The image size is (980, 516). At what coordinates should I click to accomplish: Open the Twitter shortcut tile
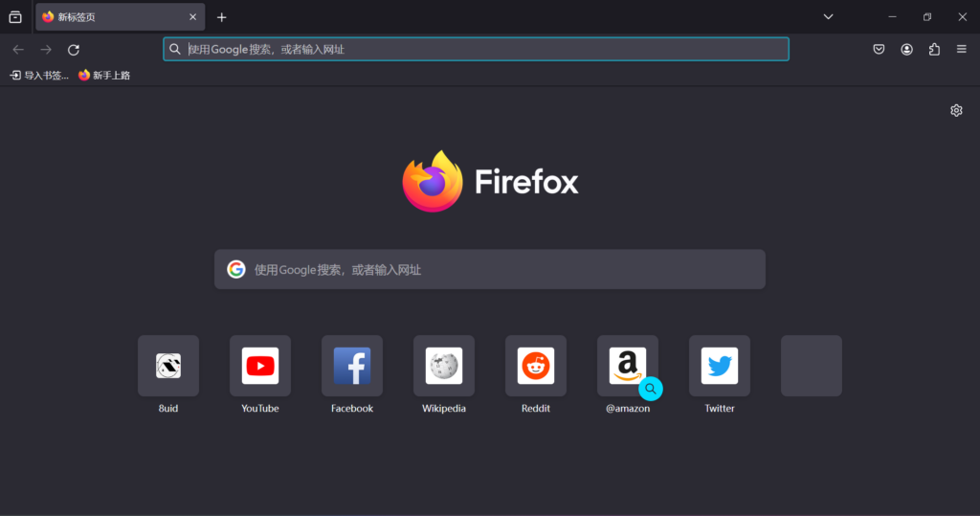click(x=720, y=366)
